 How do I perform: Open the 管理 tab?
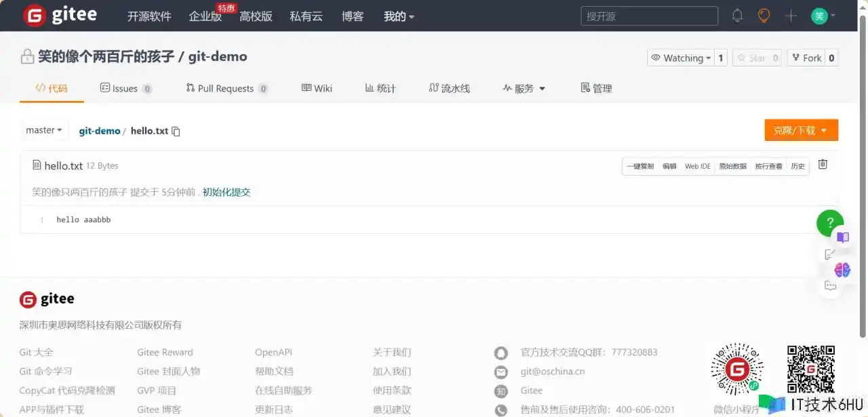(x=597, y=88)
